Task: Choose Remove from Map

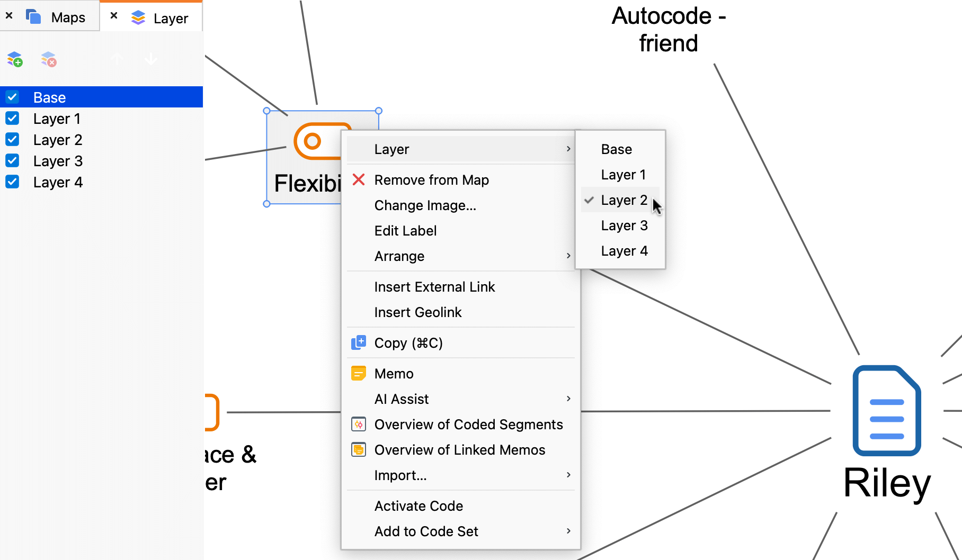Action: pos(460,180)
